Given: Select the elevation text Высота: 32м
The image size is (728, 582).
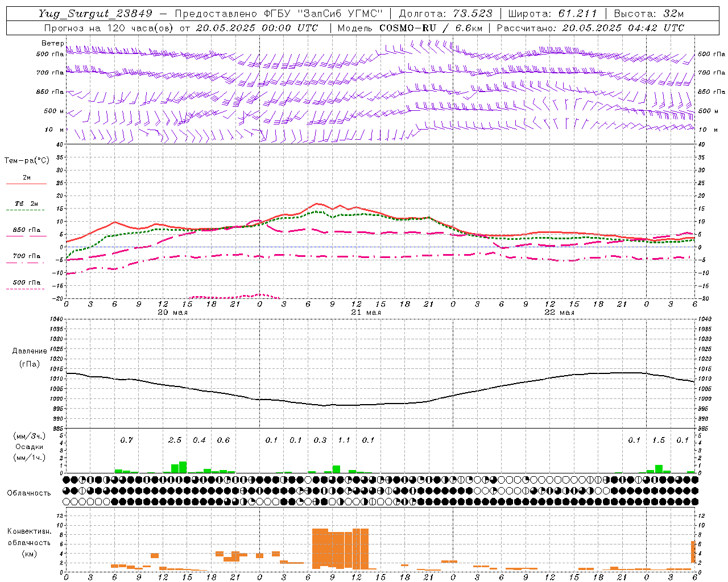Looking at the screenshot, I should 648,14.
